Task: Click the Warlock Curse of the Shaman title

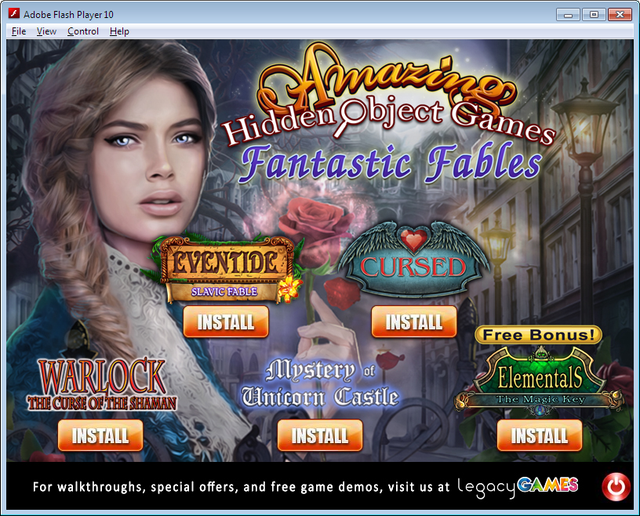Action: 102,385
